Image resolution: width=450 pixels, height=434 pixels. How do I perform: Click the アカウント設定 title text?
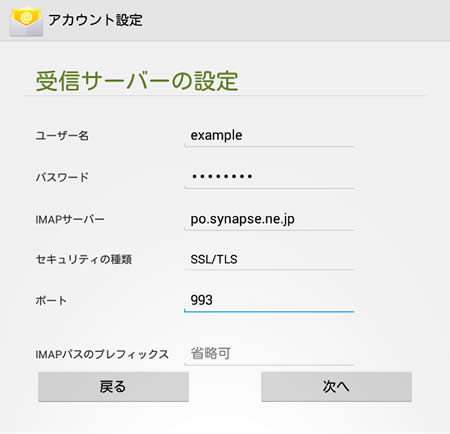tap(95, 20)
